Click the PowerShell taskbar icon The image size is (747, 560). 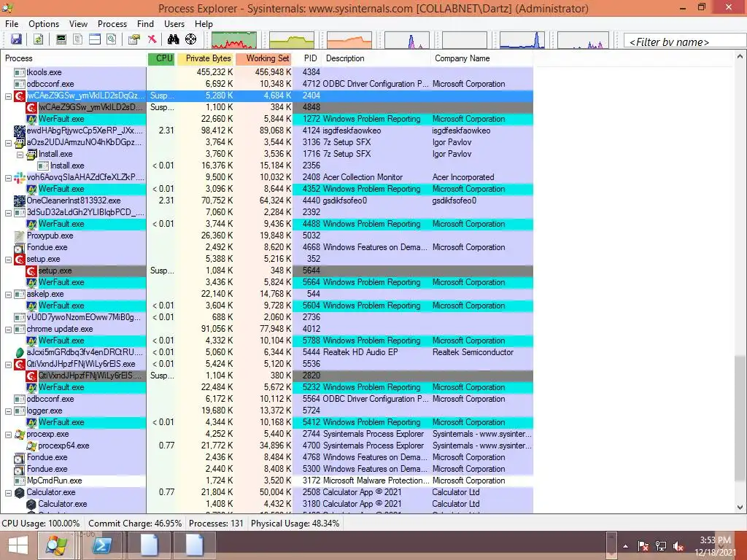102,545
